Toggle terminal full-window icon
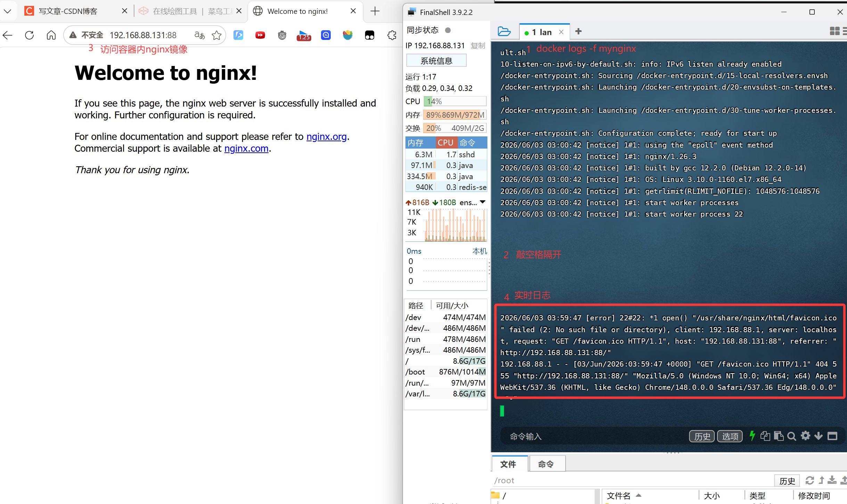 tap(832, 436)
